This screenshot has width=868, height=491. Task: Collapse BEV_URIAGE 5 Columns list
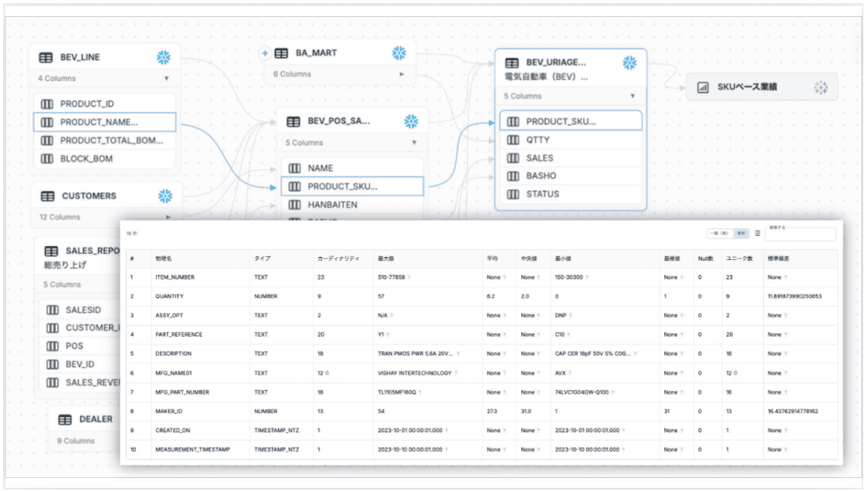[x=632, y=97]
